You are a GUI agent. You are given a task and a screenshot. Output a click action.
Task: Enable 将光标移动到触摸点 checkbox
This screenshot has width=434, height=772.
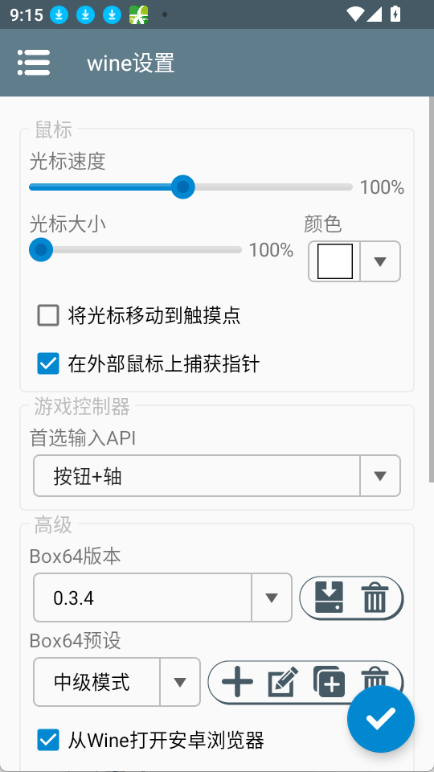click(48, 316)
